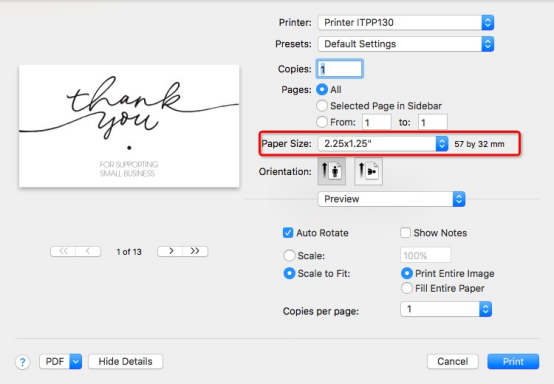Open the Printer ITPP130 dropdown

click(406, 23)
